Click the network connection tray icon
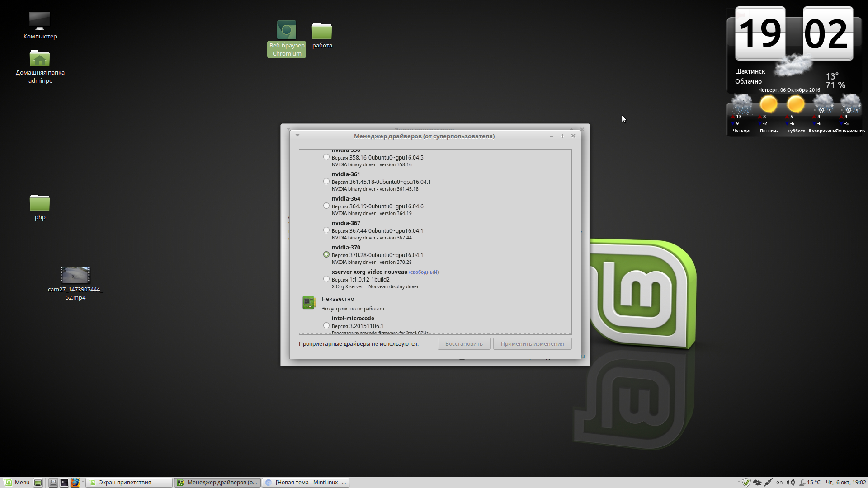Viewport: 868px width, 488px height. pos(768,483)
